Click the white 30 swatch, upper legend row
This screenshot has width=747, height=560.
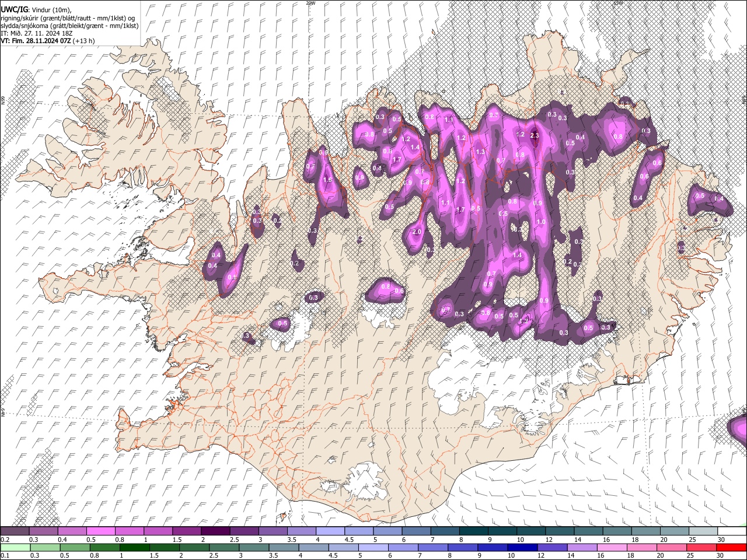click(732, 531)
